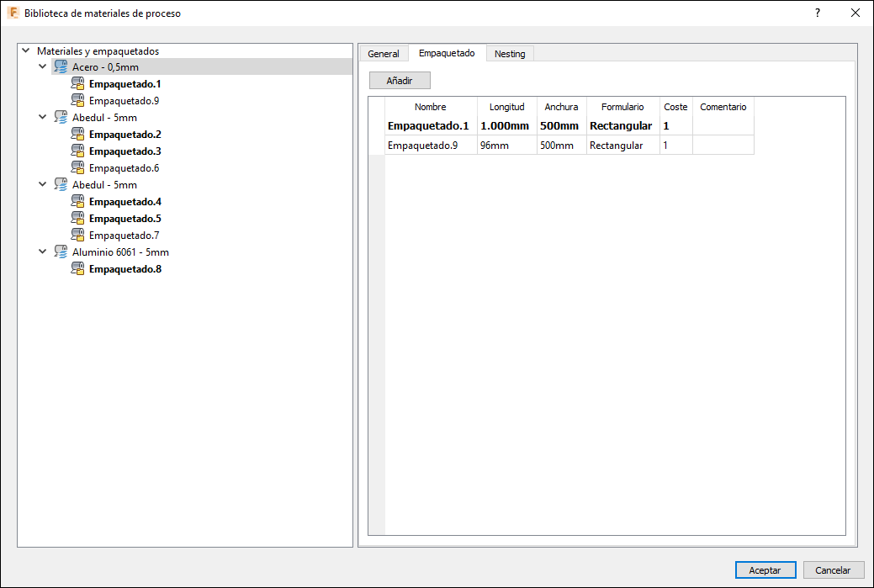Image resolution: width=874 pixels, height=588 pixels.
Task: Select the Empaquetado.2 packaging icon
Action: click(x=77, y=135)
